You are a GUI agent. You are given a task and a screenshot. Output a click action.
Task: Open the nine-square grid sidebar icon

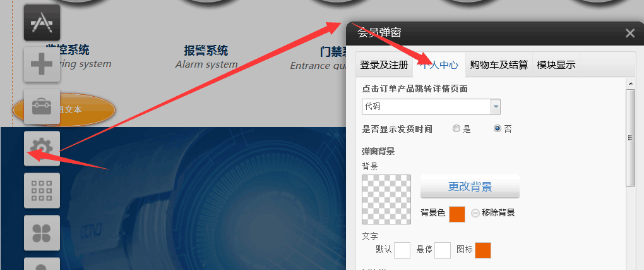[42, 190]
